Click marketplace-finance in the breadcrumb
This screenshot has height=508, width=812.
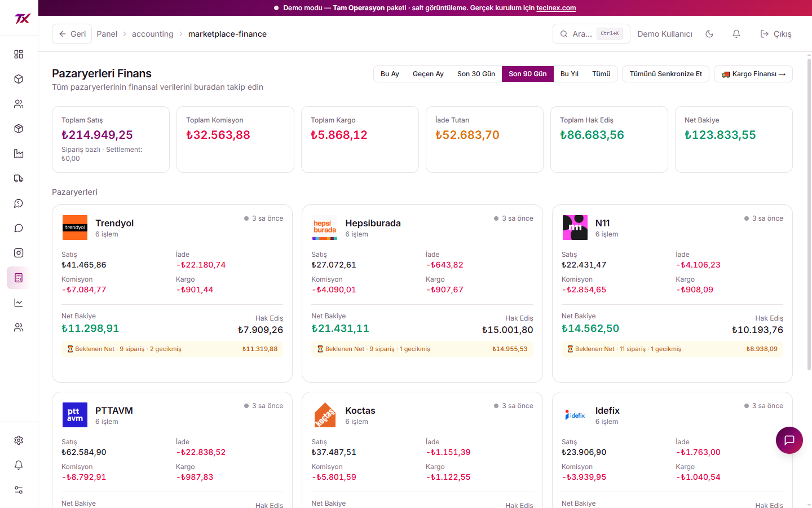[x=227, y=34]
